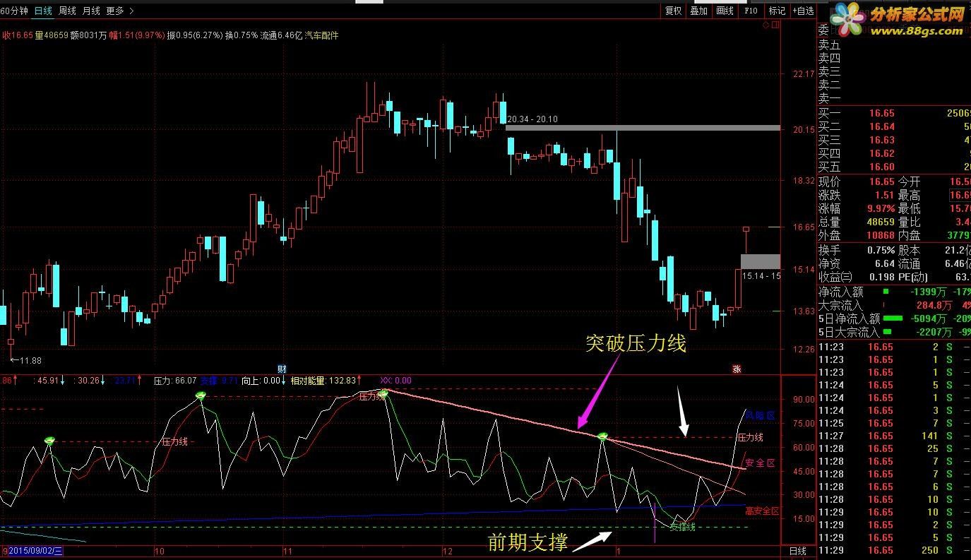
Task: Click the 买三 price 16.63
Action: click(x=881, y=141)
